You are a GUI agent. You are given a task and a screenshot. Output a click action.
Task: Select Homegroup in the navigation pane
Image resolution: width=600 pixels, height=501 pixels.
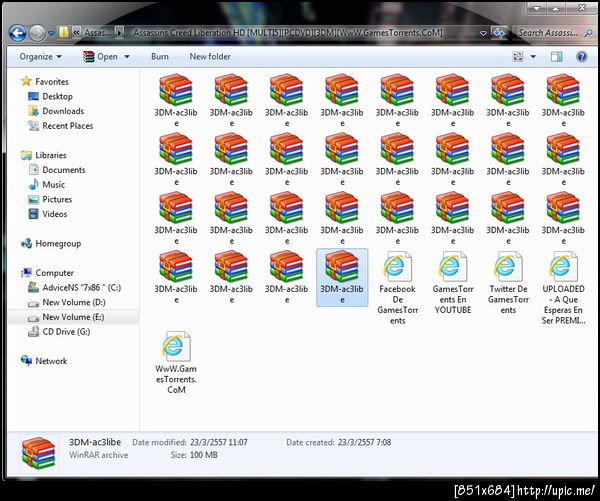(x=51, y=243)
